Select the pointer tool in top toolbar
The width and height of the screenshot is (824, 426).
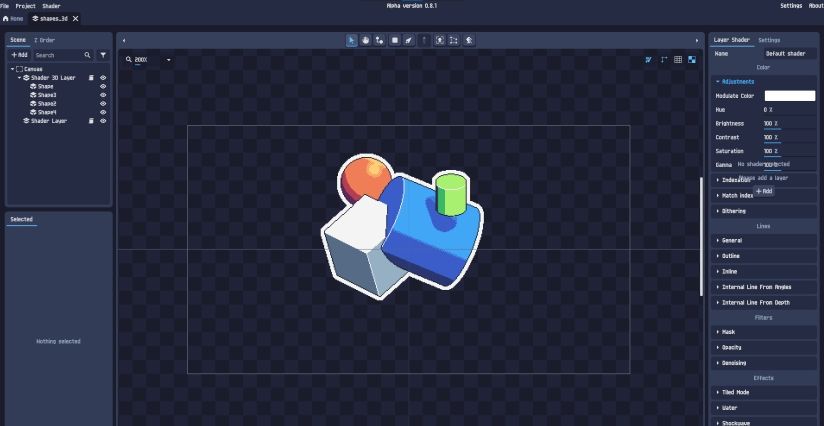coord(352,40)
